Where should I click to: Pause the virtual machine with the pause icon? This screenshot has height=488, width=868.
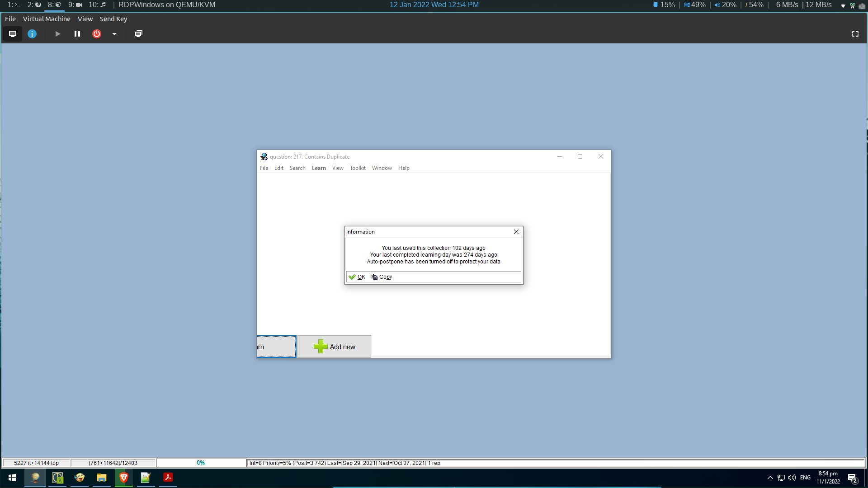77,34
